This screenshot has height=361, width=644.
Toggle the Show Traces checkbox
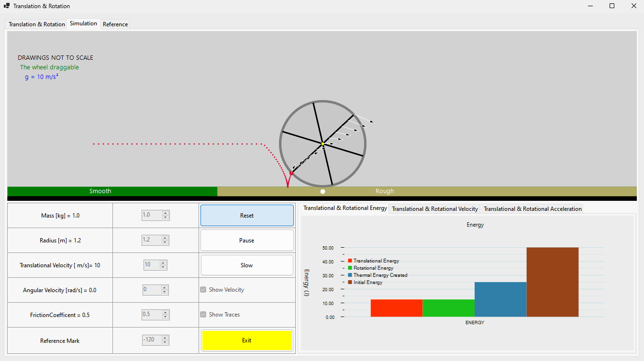(203, 315)
